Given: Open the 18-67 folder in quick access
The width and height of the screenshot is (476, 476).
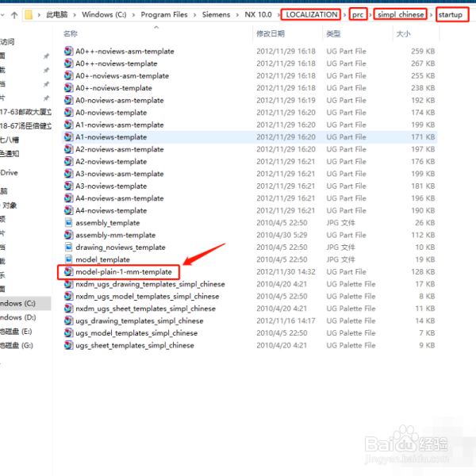Looking at the screenshot, I should 25,125.
